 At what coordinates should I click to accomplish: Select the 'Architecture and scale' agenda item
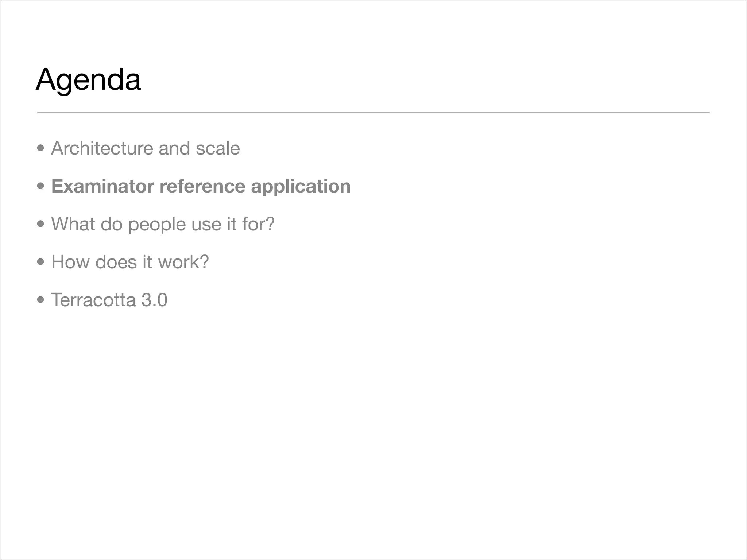click(x=145, y=148)
